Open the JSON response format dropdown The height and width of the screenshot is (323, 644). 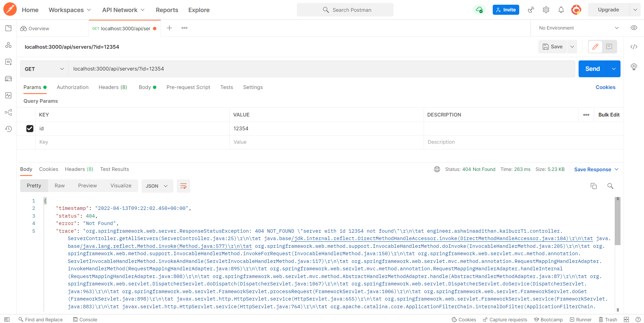pos(157,186)
